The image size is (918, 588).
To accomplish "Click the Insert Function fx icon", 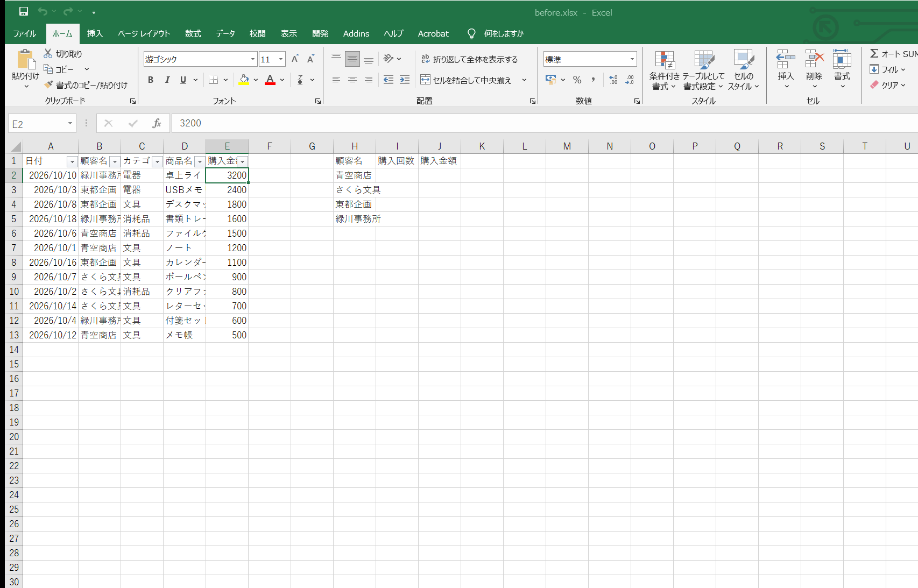I will [x=157, y=123].
